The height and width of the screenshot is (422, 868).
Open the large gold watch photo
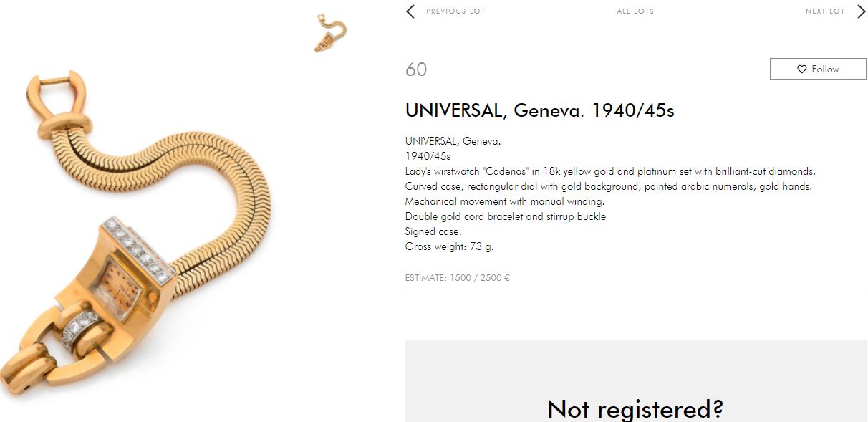(135, 229)
